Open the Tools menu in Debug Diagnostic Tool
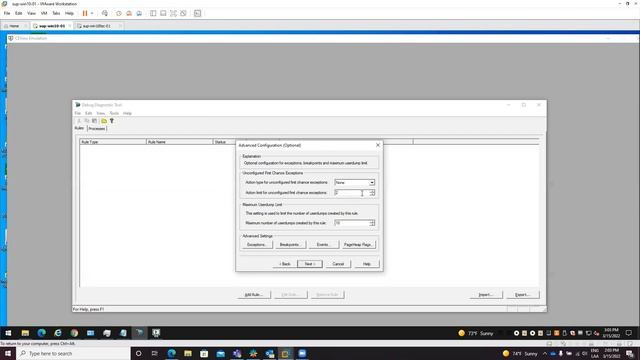 pos(114,113)
